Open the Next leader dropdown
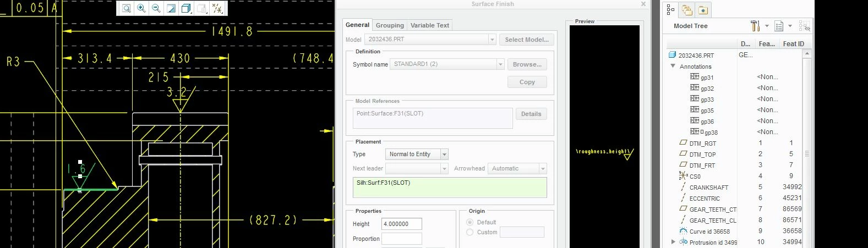Screen dimensions: 868x248 pyautogui.click(x=445, y=169)
